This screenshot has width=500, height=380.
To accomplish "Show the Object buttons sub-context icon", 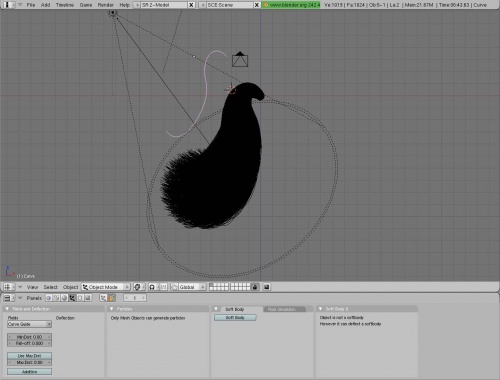I will pos(103,298).
